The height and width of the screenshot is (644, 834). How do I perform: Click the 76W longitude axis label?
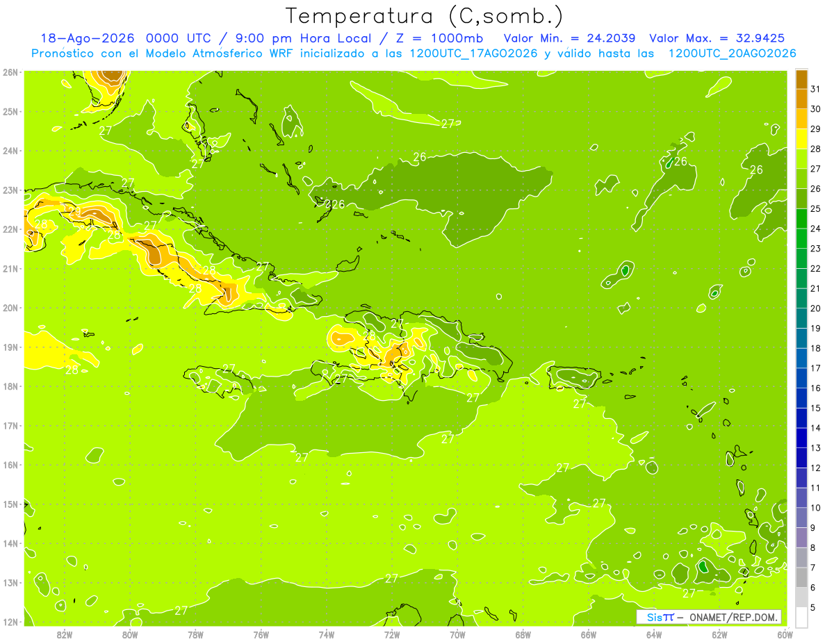[261, 634]
